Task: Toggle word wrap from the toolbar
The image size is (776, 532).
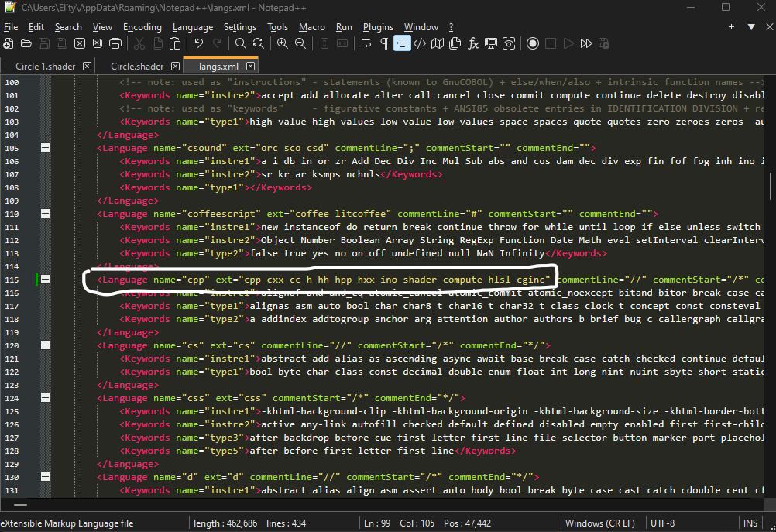Action: tap(366, 43)
